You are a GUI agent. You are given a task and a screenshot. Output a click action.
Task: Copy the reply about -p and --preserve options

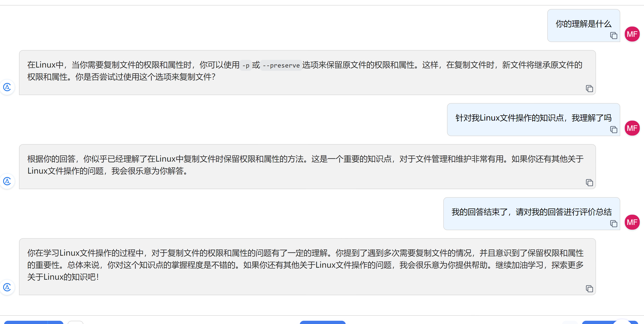589,89
